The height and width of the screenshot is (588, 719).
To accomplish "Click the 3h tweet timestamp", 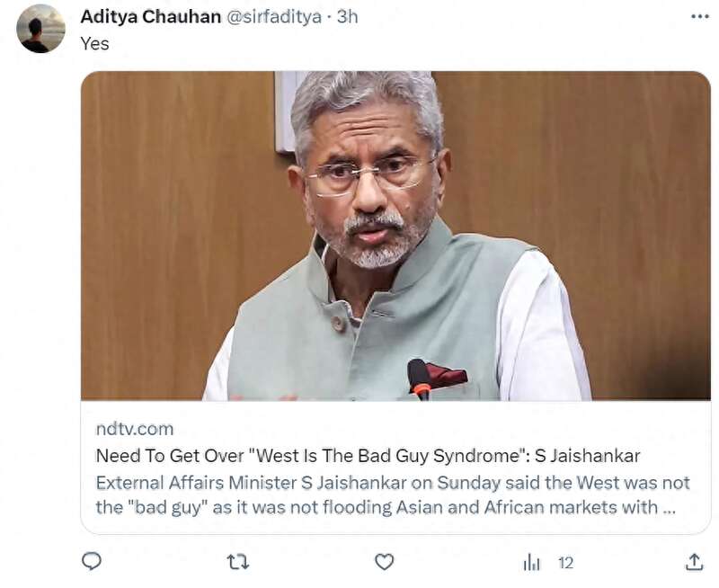I will tap(347, 16).
